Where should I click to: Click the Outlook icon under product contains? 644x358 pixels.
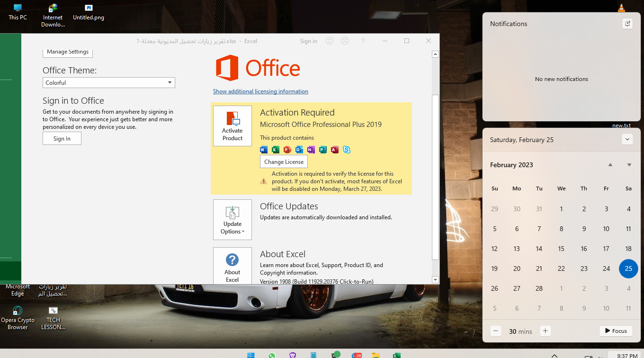pos(299,150)
